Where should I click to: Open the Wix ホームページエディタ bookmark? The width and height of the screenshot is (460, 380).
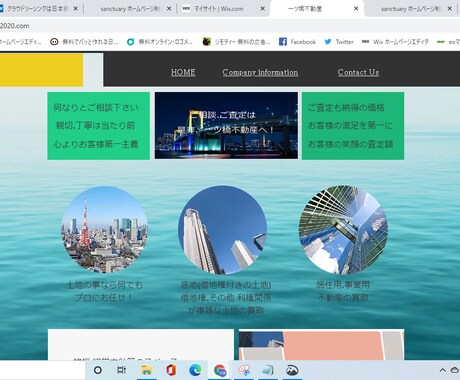click(395, 42)
